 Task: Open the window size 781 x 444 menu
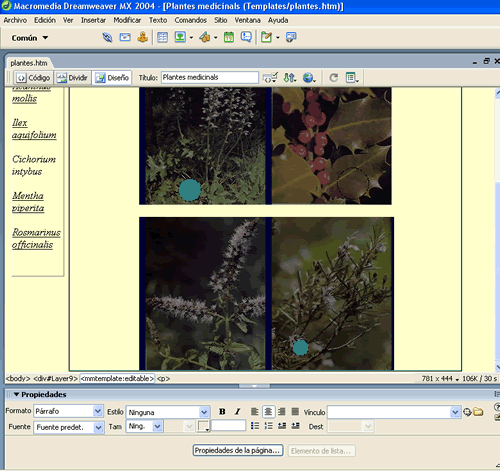pyautogui.click(x=440, y=379)
